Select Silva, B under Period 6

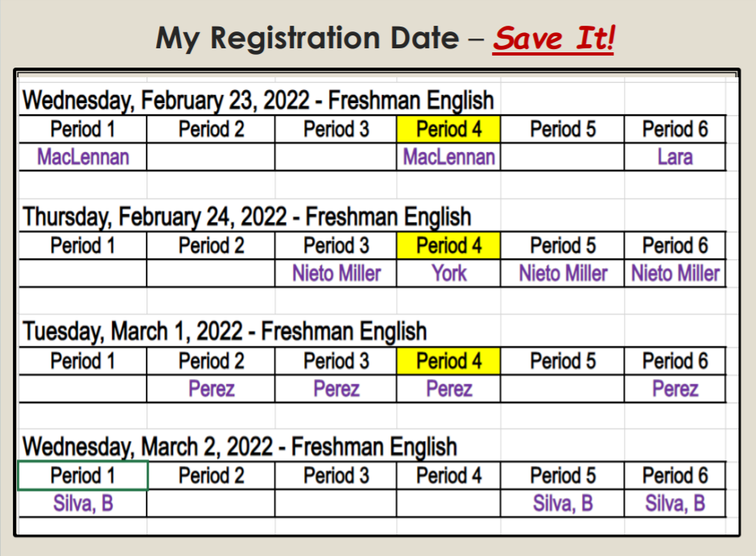(x=675, y=504)
